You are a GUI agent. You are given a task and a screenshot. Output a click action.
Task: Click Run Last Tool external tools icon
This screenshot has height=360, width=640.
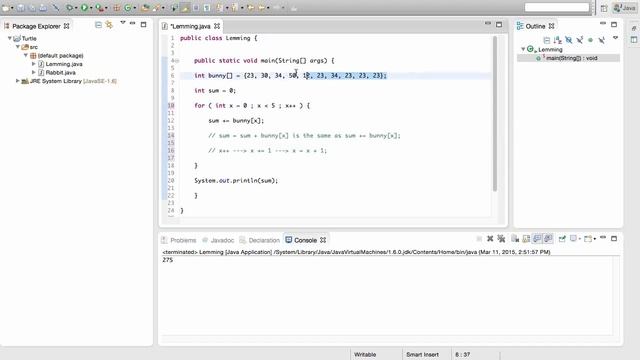99,8
